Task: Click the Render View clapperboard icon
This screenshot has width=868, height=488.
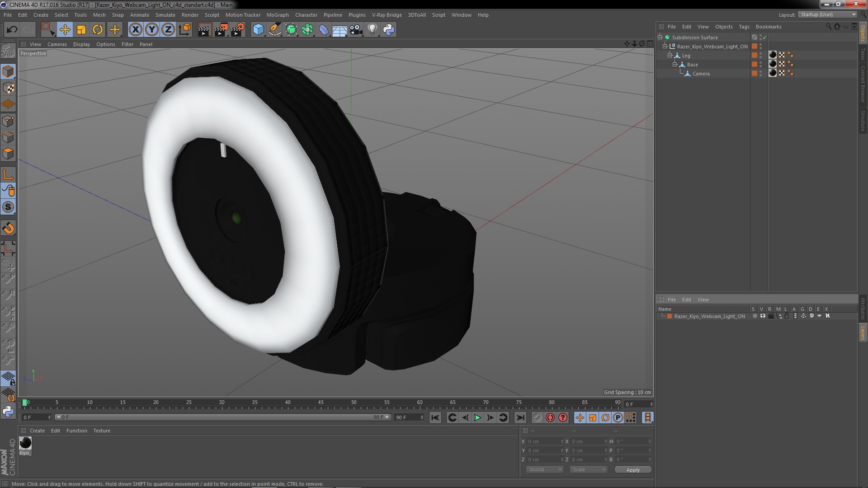Action: 204,30
